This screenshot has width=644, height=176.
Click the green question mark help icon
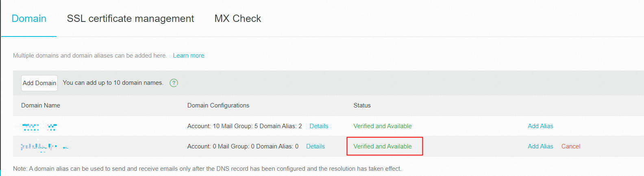174,83
